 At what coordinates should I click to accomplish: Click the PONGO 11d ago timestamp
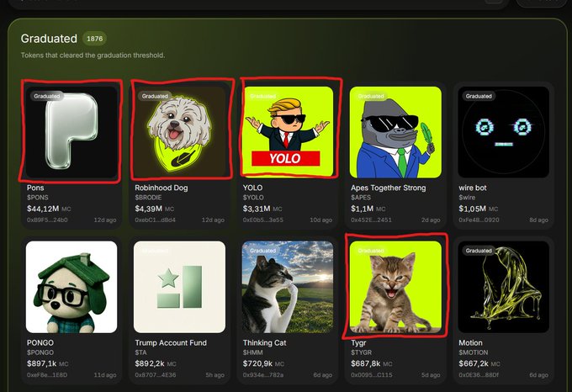click(105, 375)
